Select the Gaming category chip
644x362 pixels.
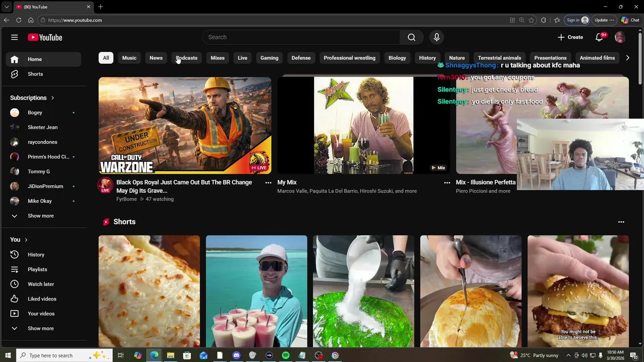[x=269, y=58]
